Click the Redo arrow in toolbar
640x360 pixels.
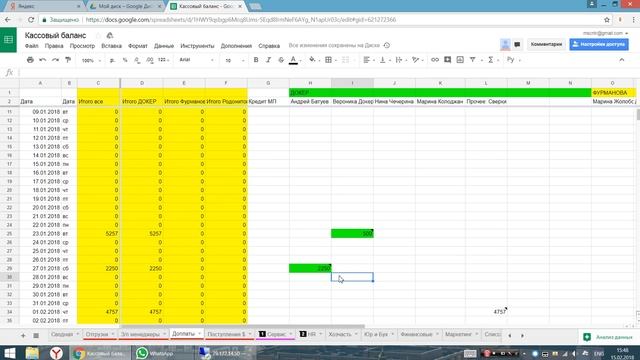point(55,60)
